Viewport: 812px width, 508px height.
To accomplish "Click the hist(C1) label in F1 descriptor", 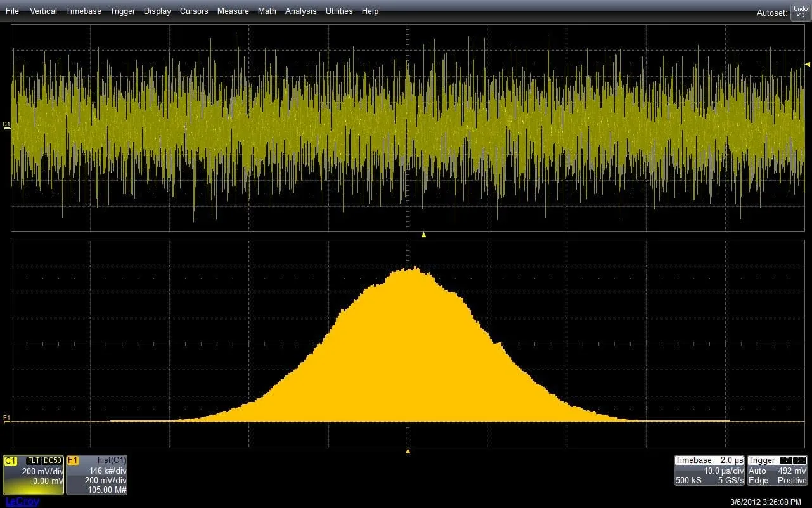I will click(x=112, y=460).
